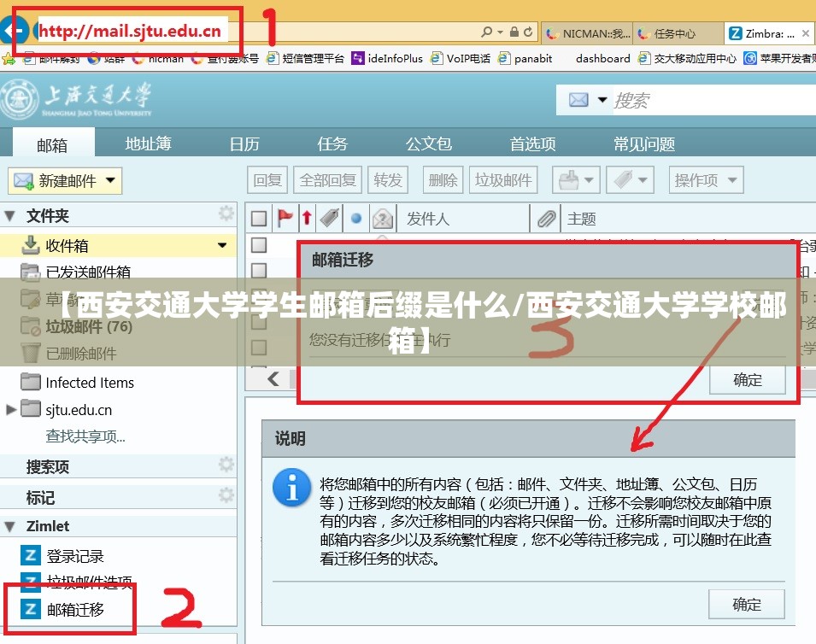Sort by the tag column icon

[330, 218]
